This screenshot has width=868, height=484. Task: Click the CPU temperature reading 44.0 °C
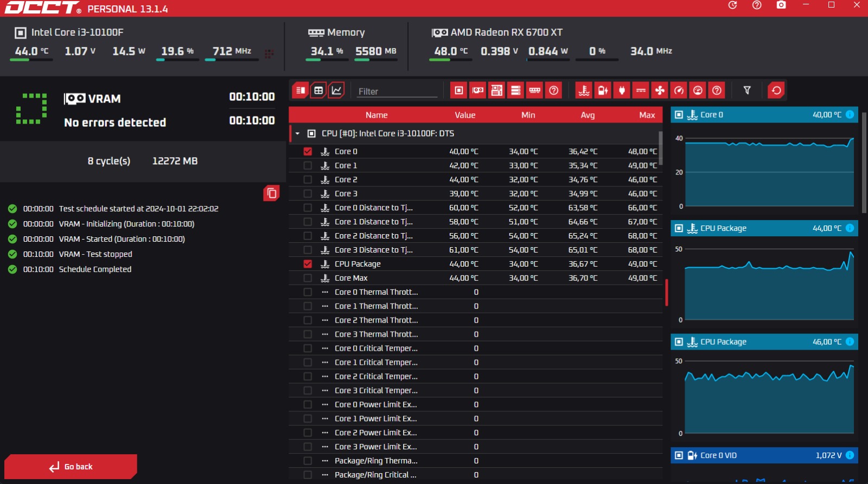[31, 51]
